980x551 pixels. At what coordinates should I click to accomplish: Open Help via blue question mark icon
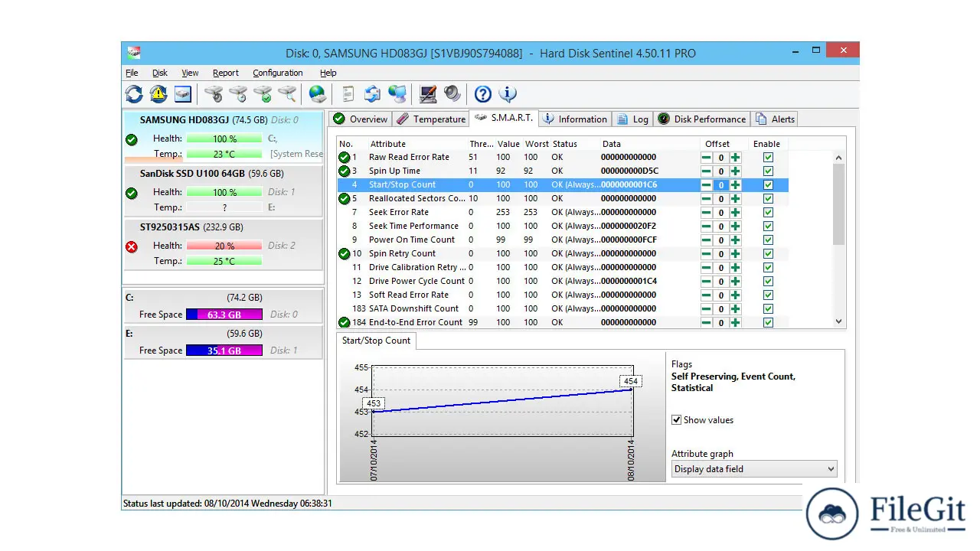[x=483, y=94]
